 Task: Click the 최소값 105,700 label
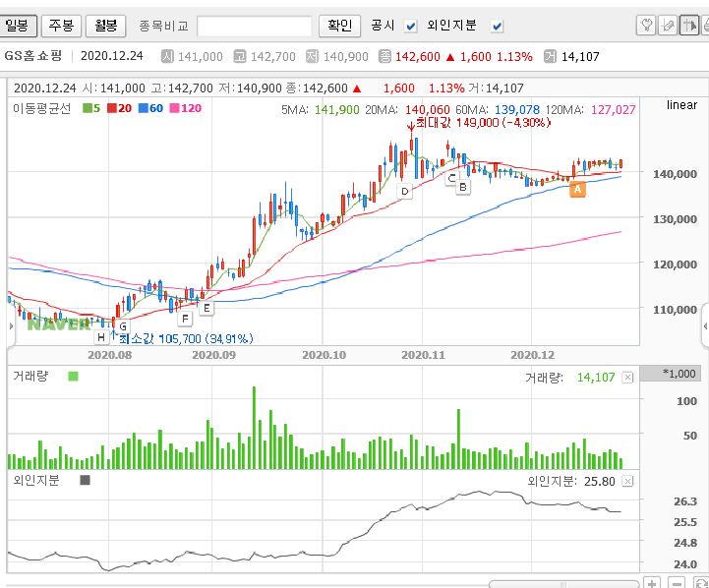(186, 338)
